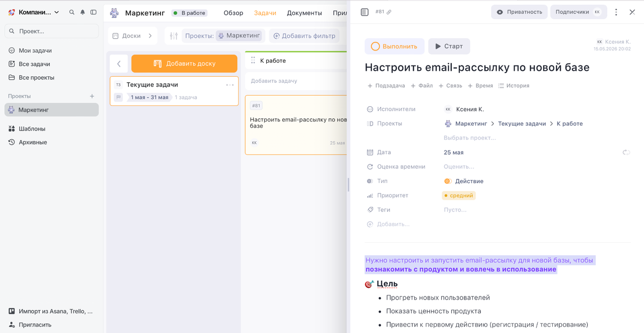Open Все задачи in the sidebar
Image resolution: width=644 pixels, height=333 pixels.
click(x=34, y=64)
